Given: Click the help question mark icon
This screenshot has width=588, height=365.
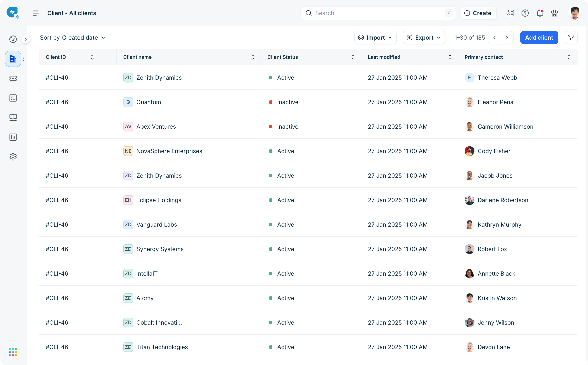Looking at the screenshot, I should tap(525, 13).
